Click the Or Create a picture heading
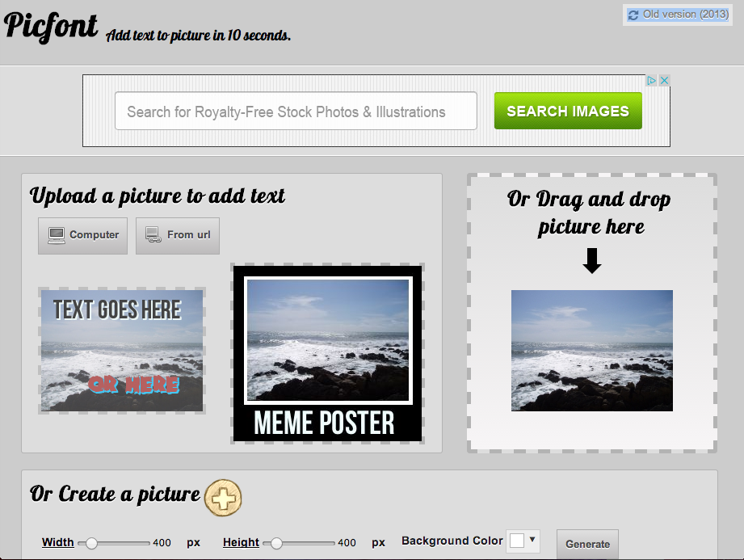Screen dimensions: 744x560 (x=115, y=494)
